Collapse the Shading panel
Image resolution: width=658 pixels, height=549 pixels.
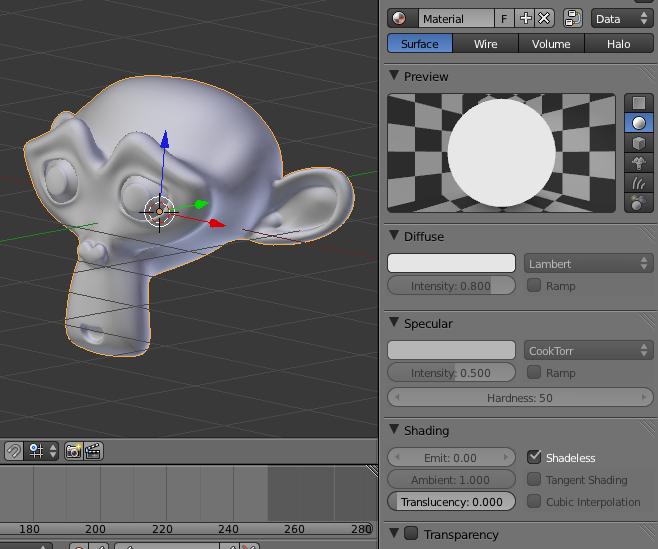[x=394, y=429]
